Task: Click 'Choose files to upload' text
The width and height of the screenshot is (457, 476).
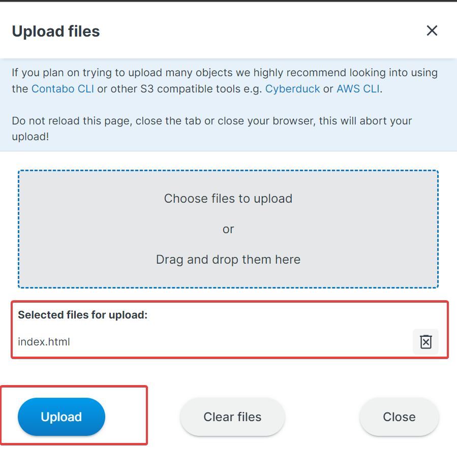Action: pos(228,199)
